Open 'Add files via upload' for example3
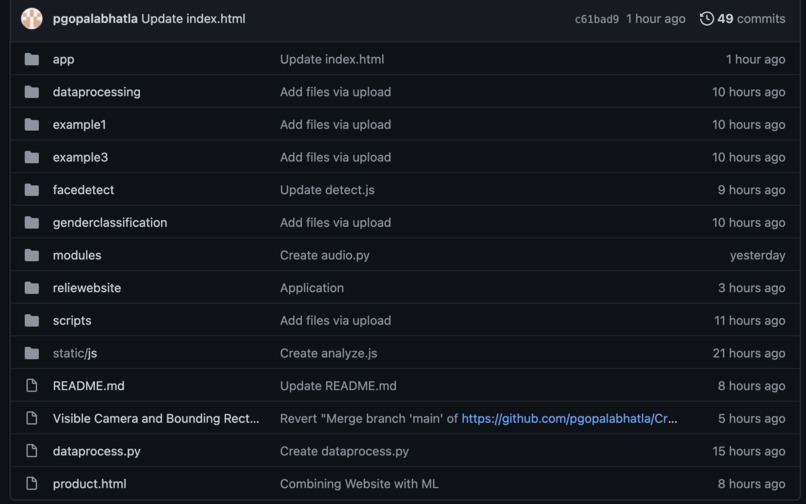 tap(335, 157)
